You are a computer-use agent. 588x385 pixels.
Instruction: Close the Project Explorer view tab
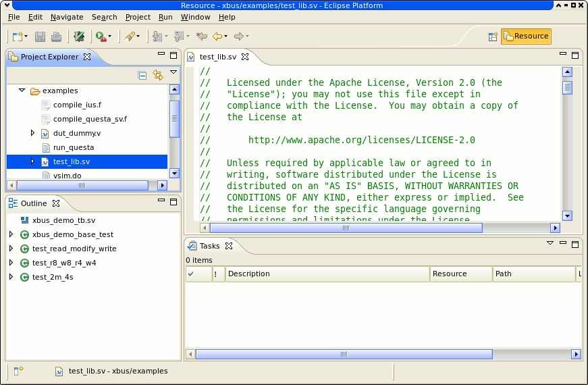click(87, 57)
